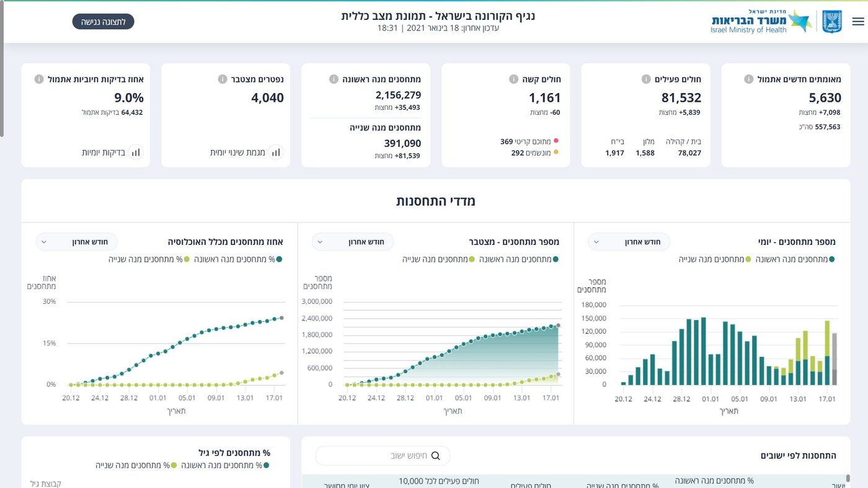Toggle % מתחסנים מנה שנייה legend in age chart
This screenshot has height=488, width=868.
pos(136,464)
